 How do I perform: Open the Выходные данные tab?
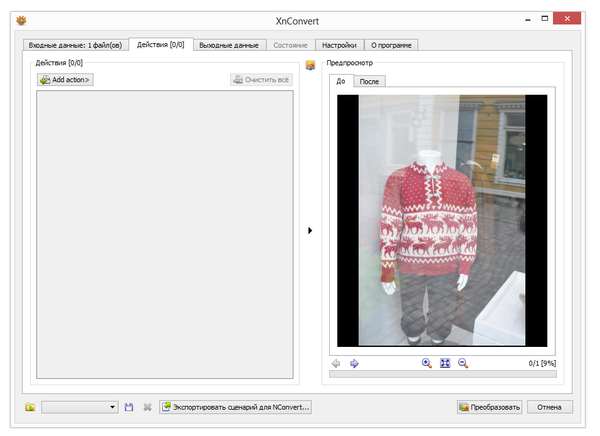[229, 45]
